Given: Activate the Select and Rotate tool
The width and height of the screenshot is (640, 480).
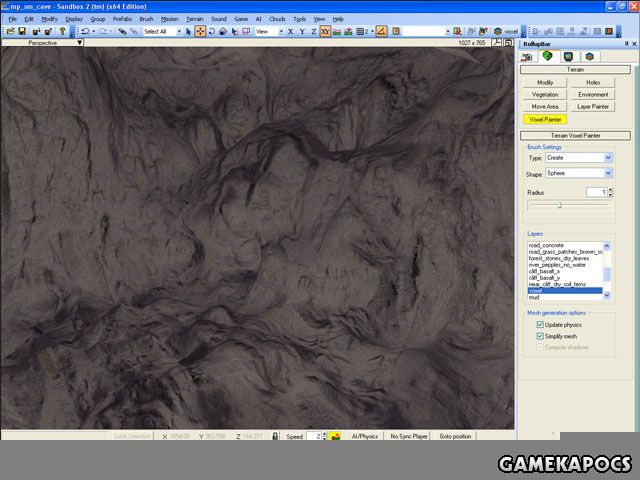Looking at the screenshot, I should click(x=211, y=31).
